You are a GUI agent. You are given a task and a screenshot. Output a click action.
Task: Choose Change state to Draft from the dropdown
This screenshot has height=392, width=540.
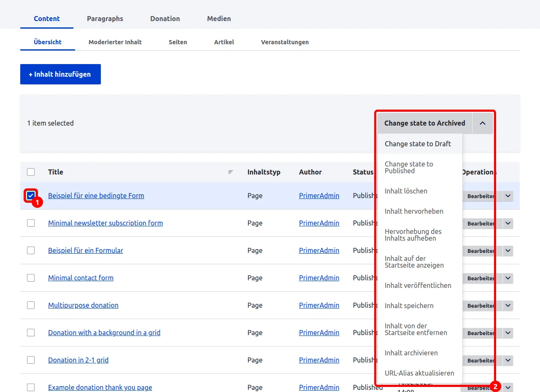[420, 144]
